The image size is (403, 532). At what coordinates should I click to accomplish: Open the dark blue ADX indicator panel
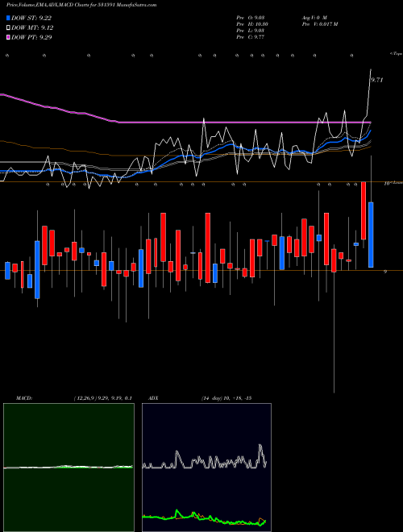206,468
